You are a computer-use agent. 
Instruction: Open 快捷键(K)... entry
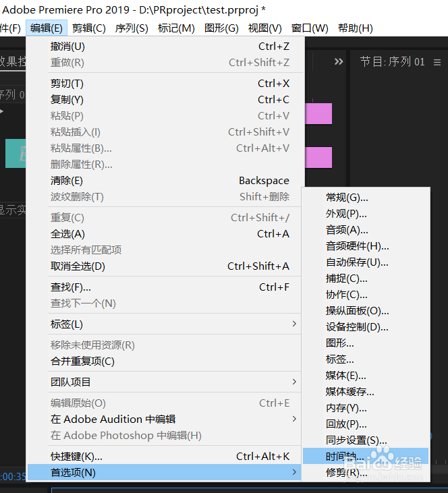click(x=164, y=456)
